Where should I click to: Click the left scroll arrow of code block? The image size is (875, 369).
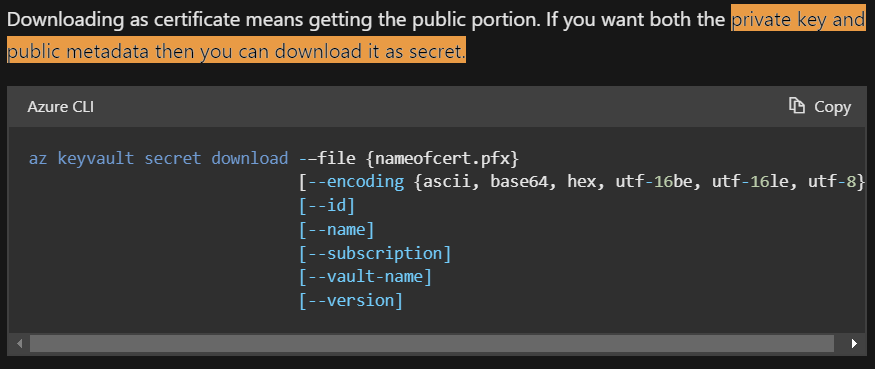coord(20,343)
